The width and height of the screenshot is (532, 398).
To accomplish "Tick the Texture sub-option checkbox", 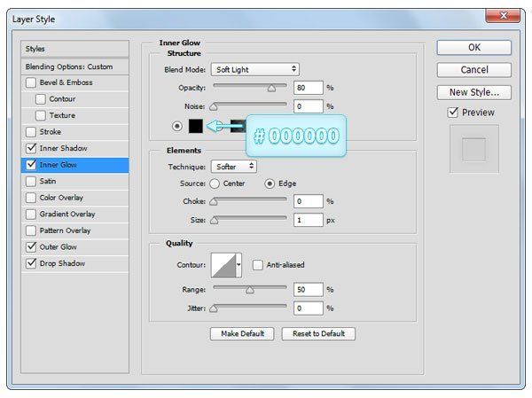I will [41, 115].
